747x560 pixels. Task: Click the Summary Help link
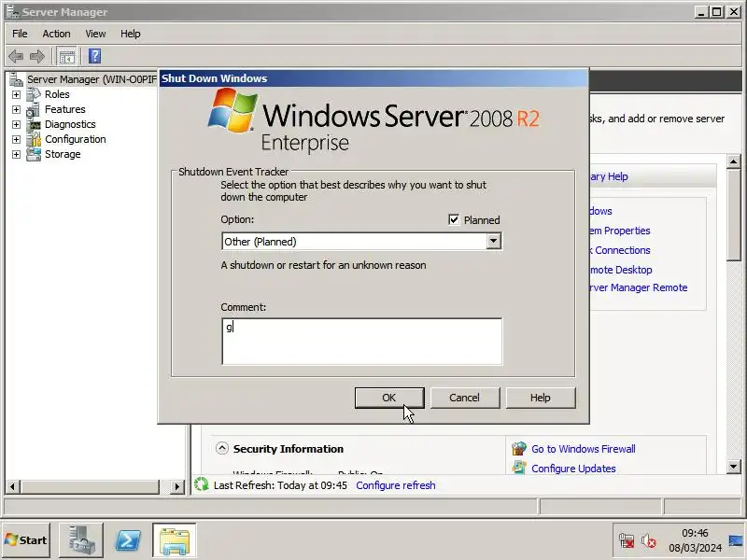point(609,176)
